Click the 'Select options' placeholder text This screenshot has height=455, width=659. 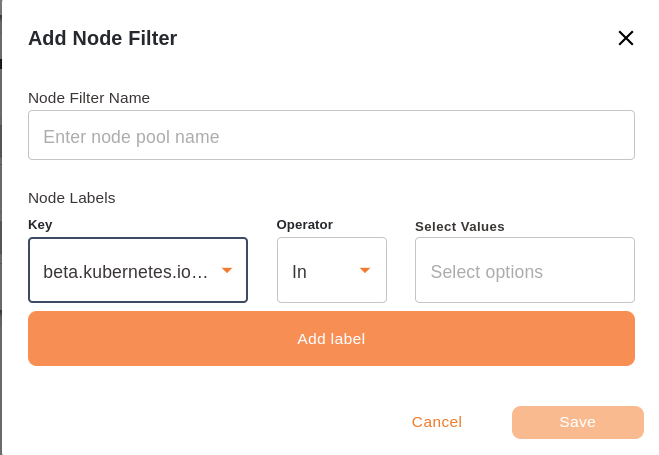[487, 272]
